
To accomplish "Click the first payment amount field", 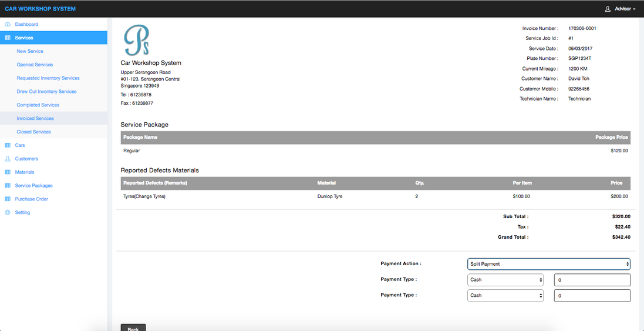I will coord(592,280).
